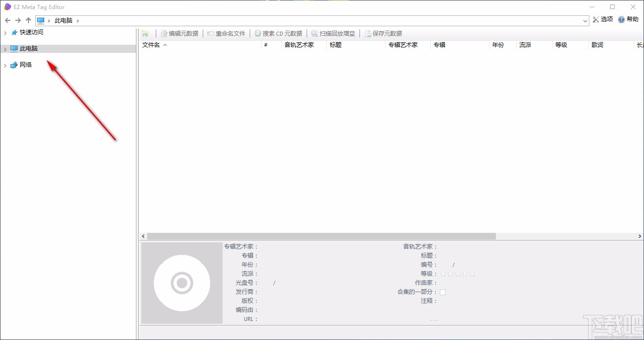Click 保存元数据 to save metadata
The height and width of the screenshot is (340, 644).
383,33
